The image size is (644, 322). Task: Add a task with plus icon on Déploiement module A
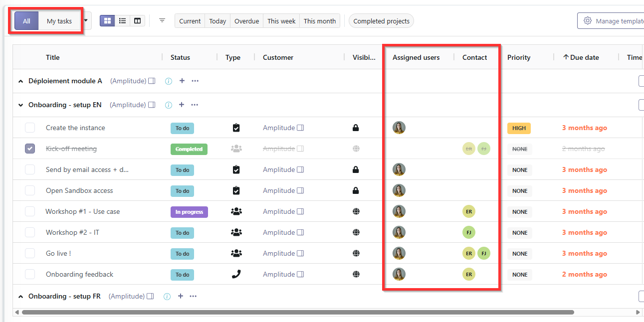pyautogui.click(x=182, y=81)
